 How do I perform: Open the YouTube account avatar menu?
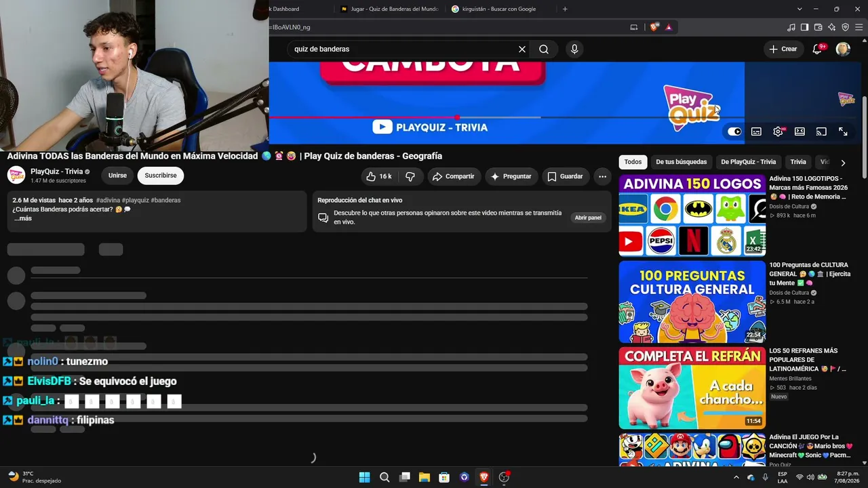coord(843,49)
